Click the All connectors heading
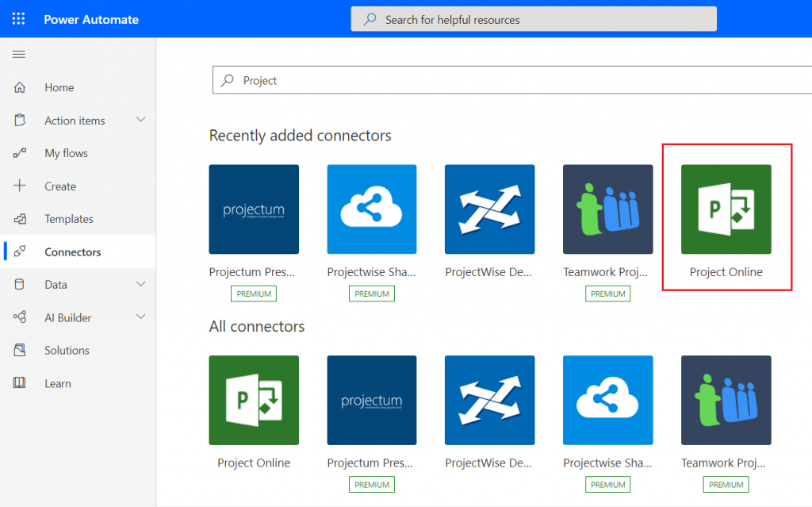 [x=257, y=326]
